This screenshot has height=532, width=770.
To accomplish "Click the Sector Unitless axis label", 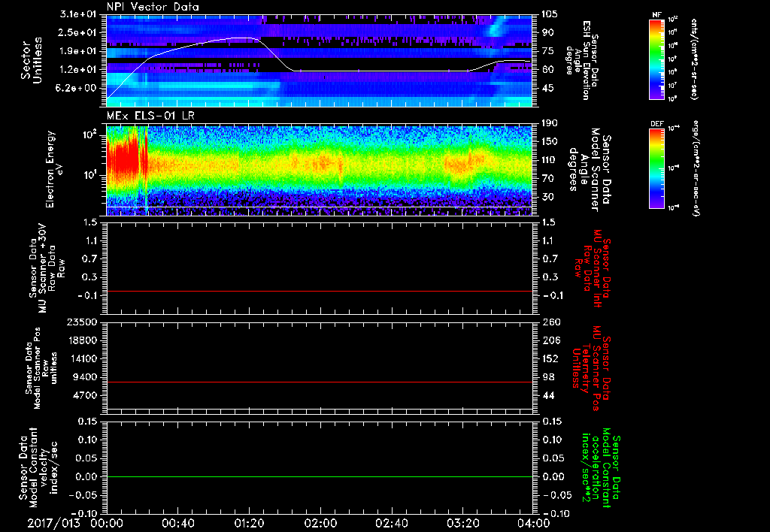I will (31, 60).
